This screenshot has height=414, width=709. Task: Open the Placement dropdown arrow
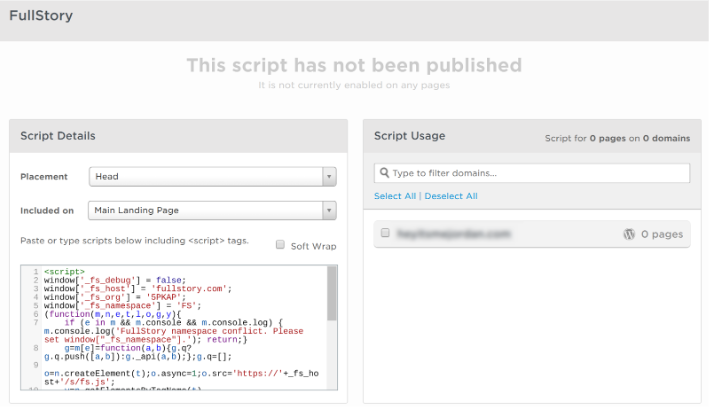click(329, 176)
